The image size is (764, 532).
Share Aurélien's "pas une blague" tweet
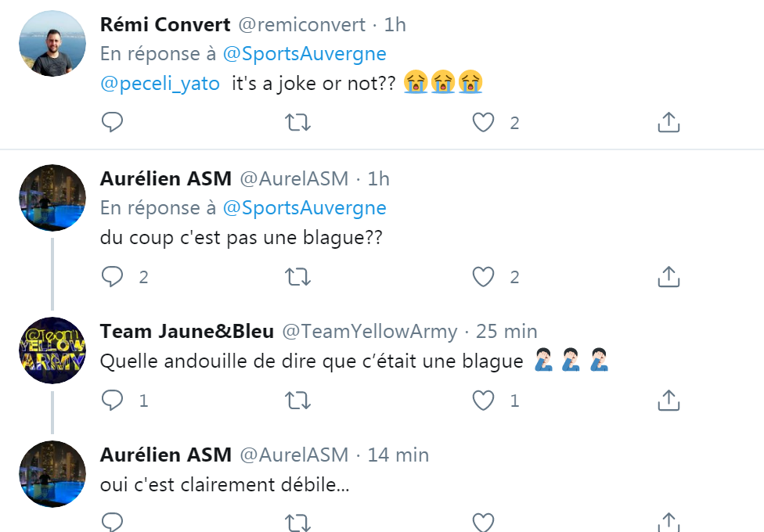pyautogui.click(x=668, y=276)
